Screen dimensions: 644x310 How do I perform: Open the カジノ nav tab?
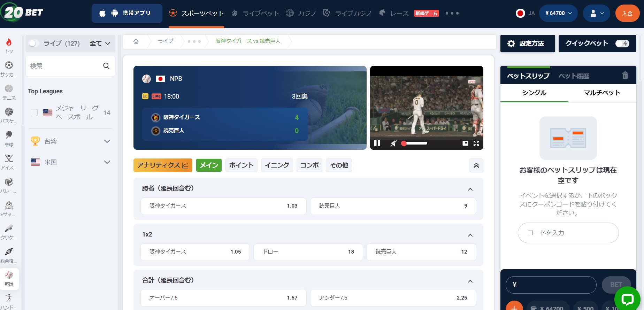301,13
